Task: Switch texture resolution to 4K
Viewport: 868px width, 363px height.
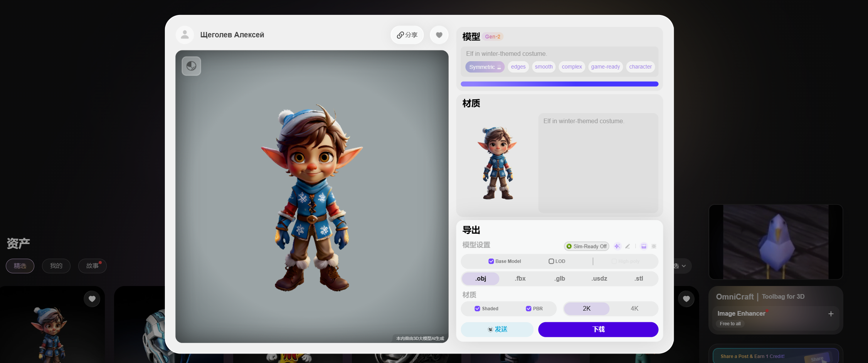Action: tap(634, 309)
